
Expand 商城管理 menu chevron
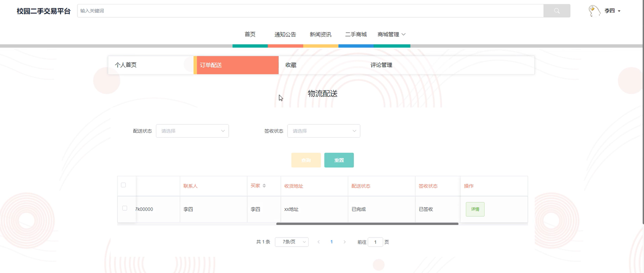click(x=404, y=34)
